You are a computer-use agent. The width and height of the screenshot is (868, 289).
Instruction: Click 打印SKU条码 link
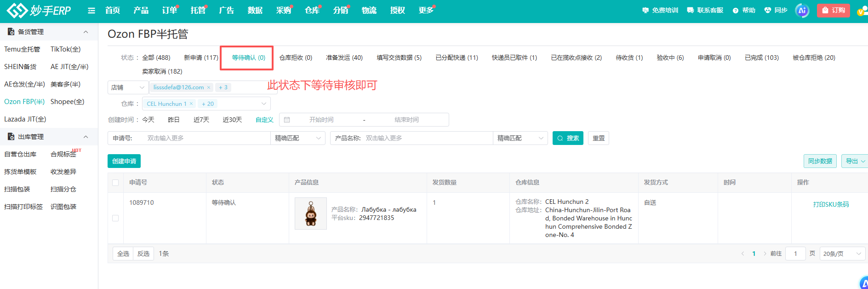pos(831,204)
